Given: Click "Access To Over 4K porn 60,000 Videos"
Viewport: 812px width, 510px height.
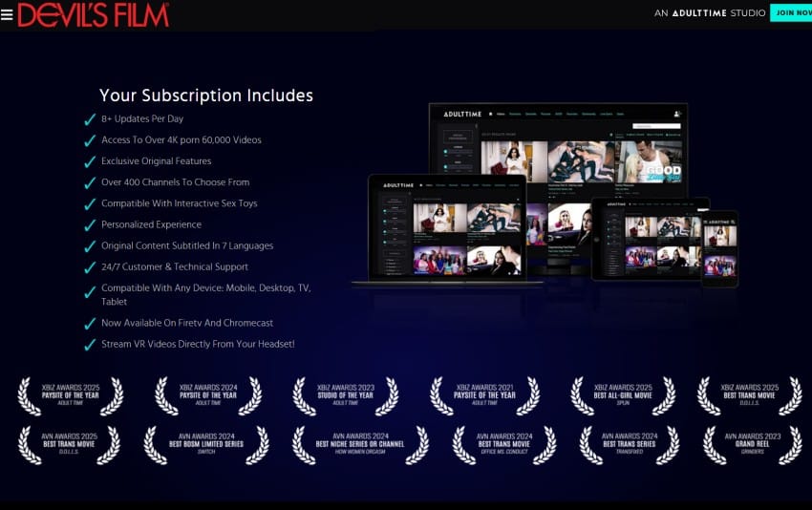Looking at the screenshot, I should click(182, 139).
